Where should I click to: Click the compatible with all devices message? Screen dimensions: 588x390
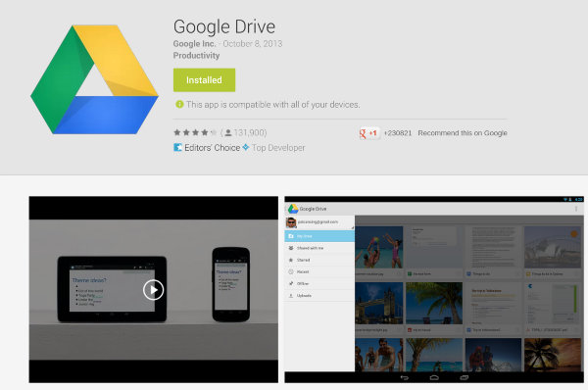point(273,105)
